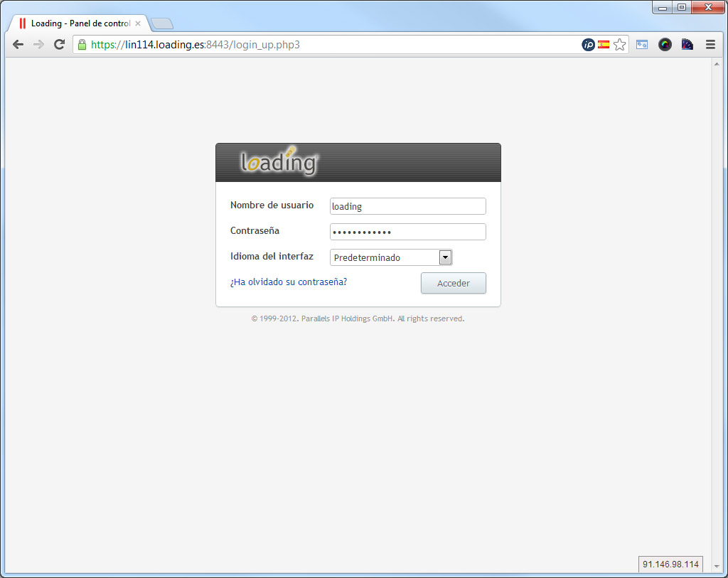The height and width of the screenshot is (578, 728).
Task: Close the browser window
Action: tap(708, 7)
